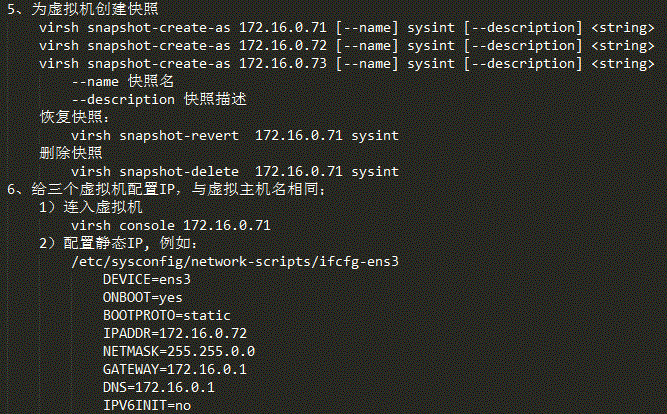Click the '恢复快照' label
Screen dimensions: 667x414
coord(74,117)
